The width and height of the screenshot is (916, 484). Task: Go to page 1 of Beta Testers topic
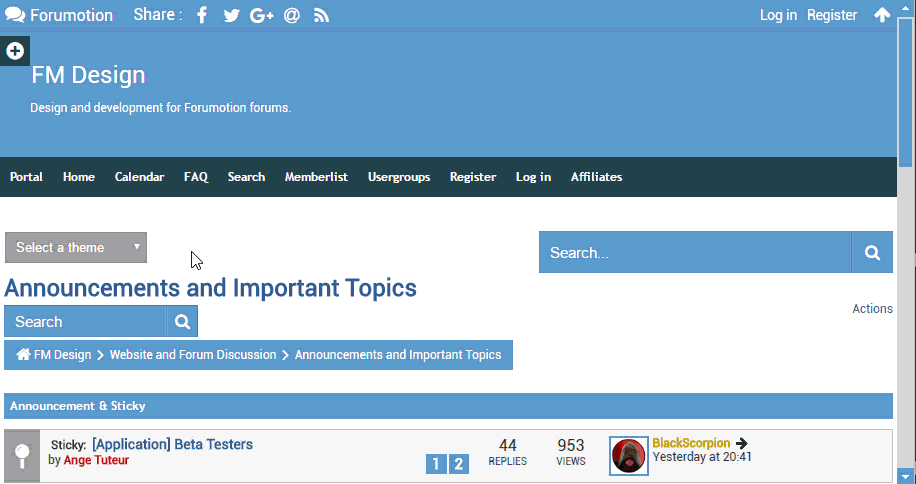(436, 464)
